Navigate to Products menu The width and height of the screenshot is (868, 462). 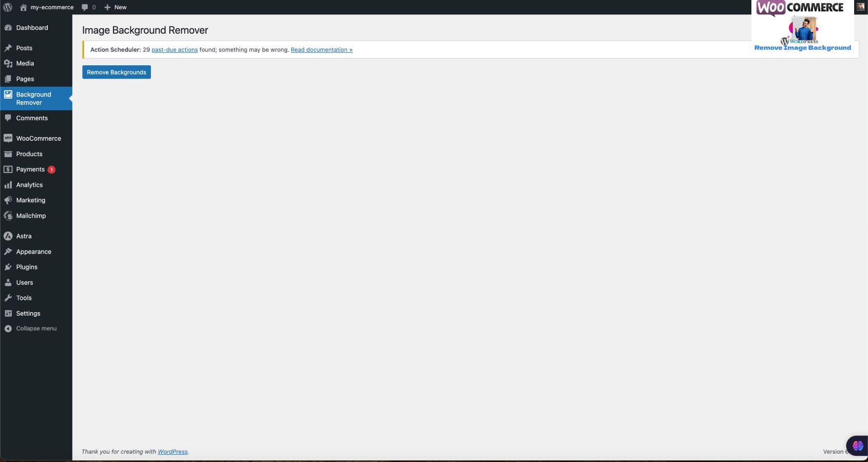tap(29, 154)
